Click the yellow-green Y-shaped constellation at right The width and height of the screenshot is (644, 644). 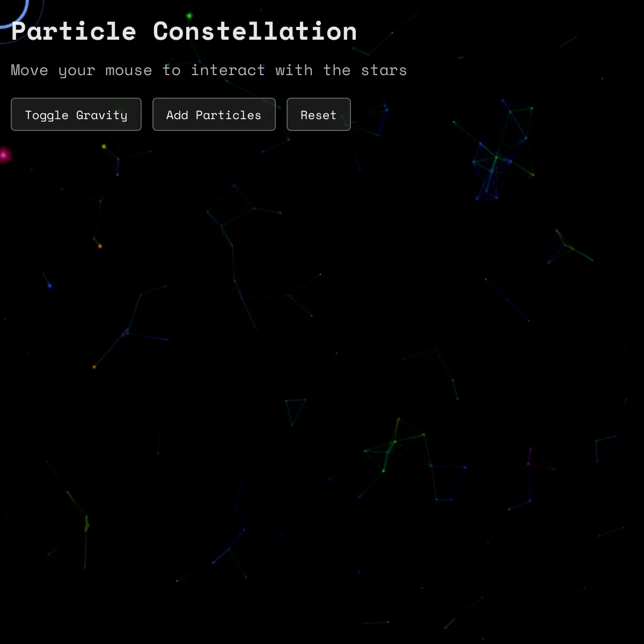coord(565,246)
